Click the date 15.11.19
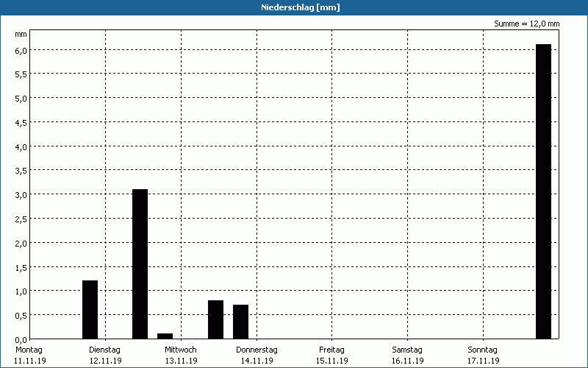Screen dimensions: 588x368 click(332, 361)
